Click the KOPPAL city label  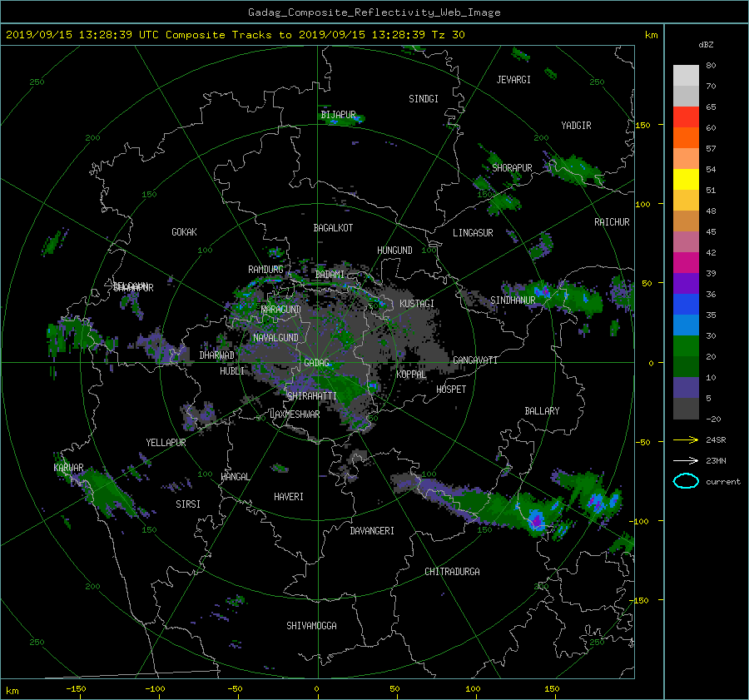coord(411,375)
